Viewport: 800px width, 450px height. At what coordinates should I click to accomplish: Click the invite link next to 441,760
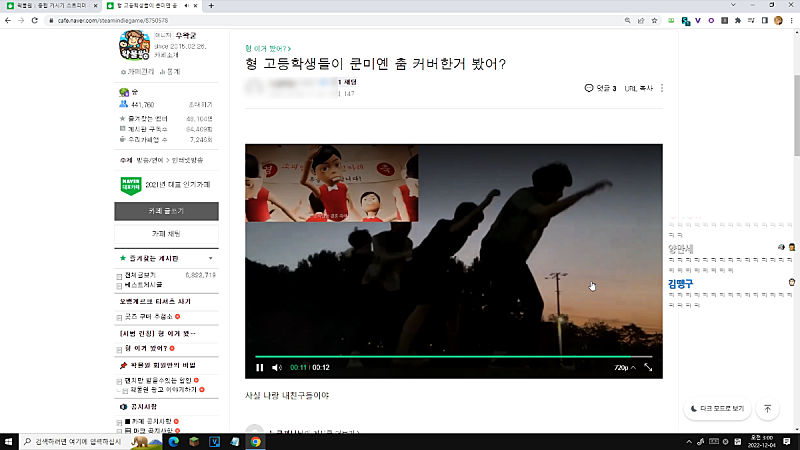[x=201, y=105]
